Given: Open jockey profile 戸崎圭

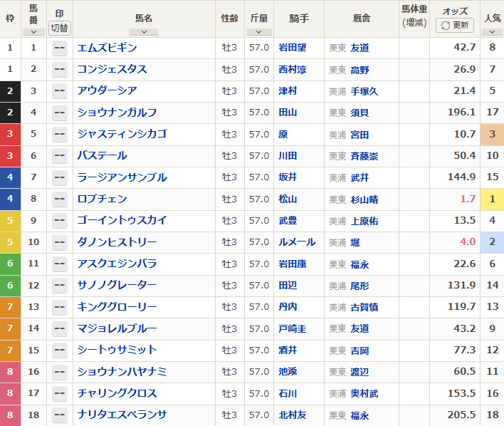Looking at the screenshot, I should point(292,328).
